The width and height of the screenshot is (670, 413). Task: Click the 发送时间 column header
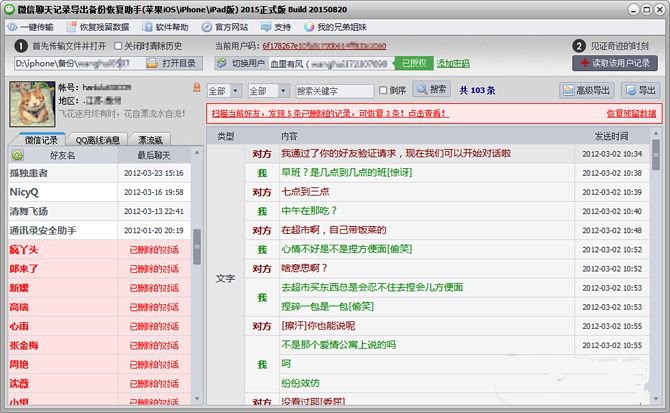611,136
